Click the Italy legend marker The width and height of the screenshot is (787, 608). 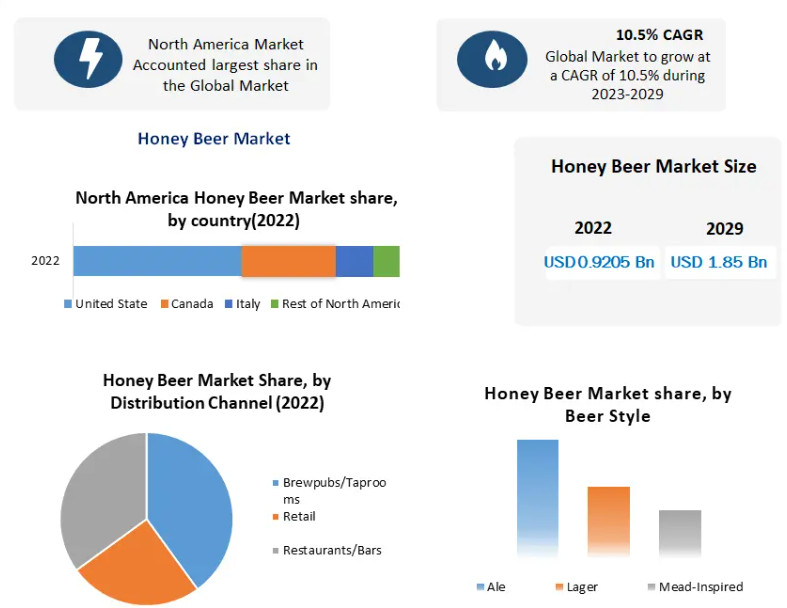(x=229, y=304)
